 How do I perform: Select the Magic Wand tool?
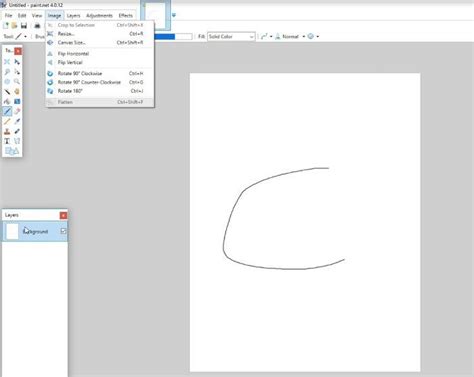coord(7,92)
